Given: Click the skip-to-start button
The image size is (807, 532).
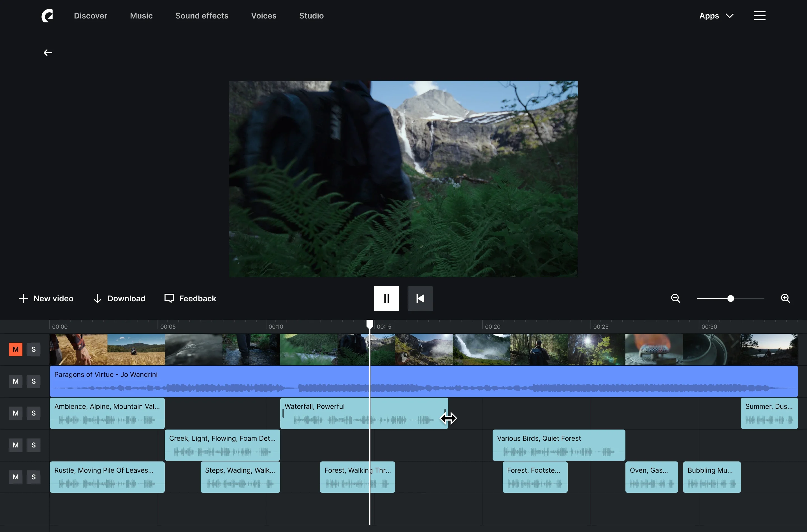Looking at the screenshot, I should click(x=420, y=298).
